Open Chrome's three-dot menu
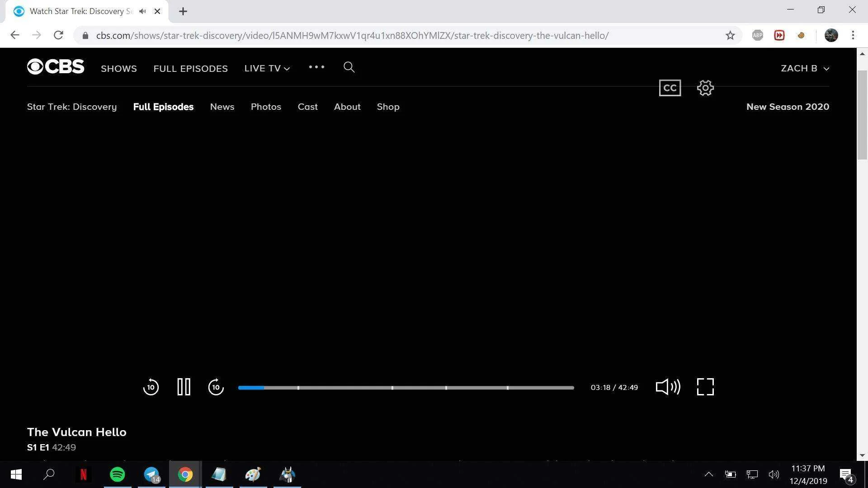The height and width of the screenshot is (488, 868). coord(853,35)
